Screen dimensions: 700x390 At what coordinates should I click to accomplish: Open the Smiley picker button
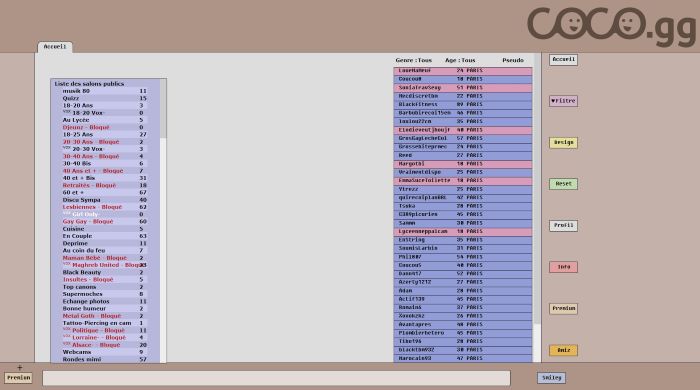click(x=551, y=378)
